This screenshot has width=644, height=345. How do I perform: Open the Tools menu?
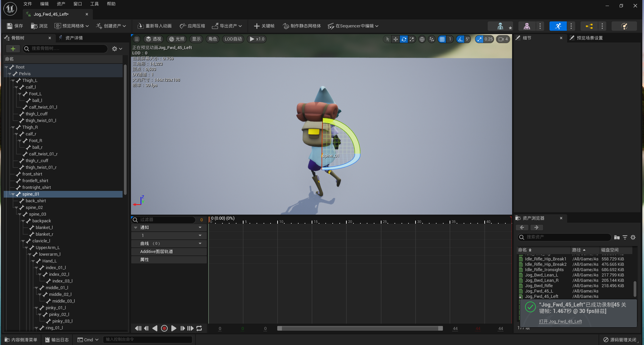point(95,4)
